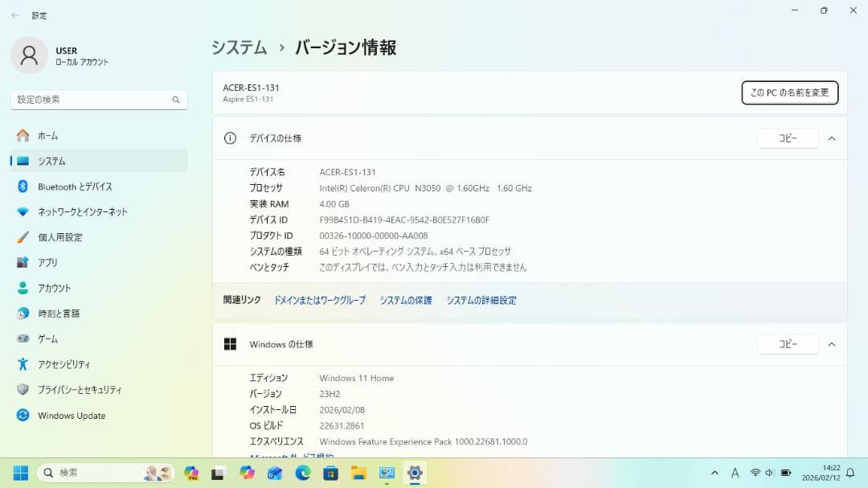
Task: Open システムの詳細設定 link
Action: tap(481, 300)
